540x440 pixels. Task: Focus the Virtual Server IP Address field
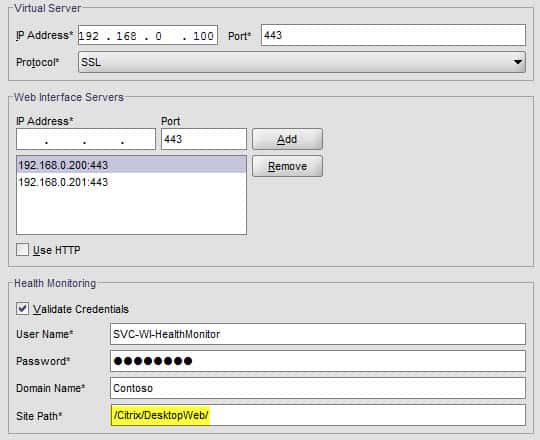tap(148, 35)
